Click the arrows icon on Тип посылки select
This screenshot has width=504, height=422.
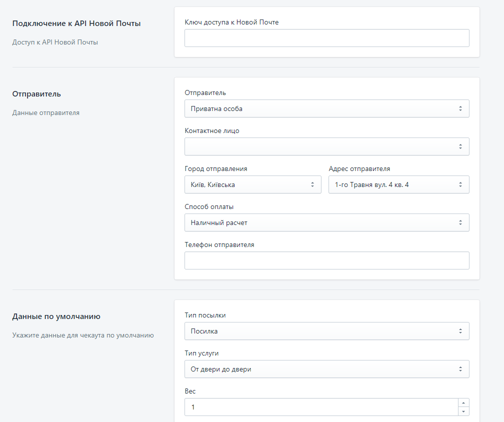click(x=460, y=331)
